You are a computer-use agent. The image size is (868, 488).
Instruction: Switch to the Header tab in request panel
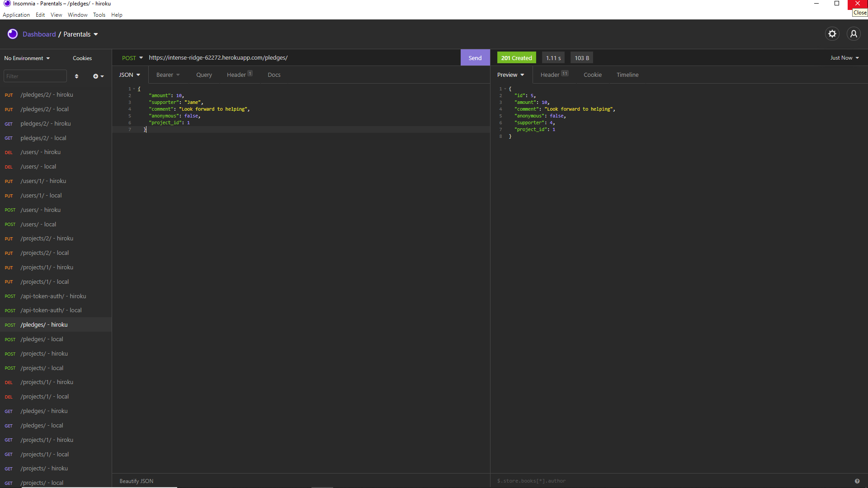click(x=237, y=75)
